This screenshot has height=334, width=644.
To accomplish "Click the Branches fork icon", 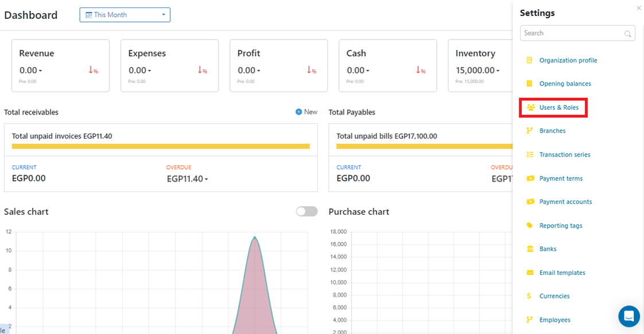I will (x=529, y=131).
